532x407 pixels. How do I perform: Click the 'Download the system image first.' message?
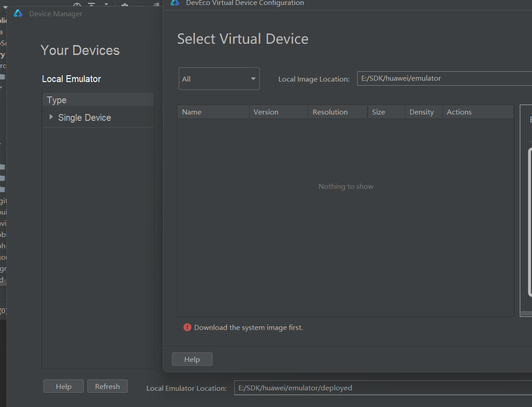(249, 328)
